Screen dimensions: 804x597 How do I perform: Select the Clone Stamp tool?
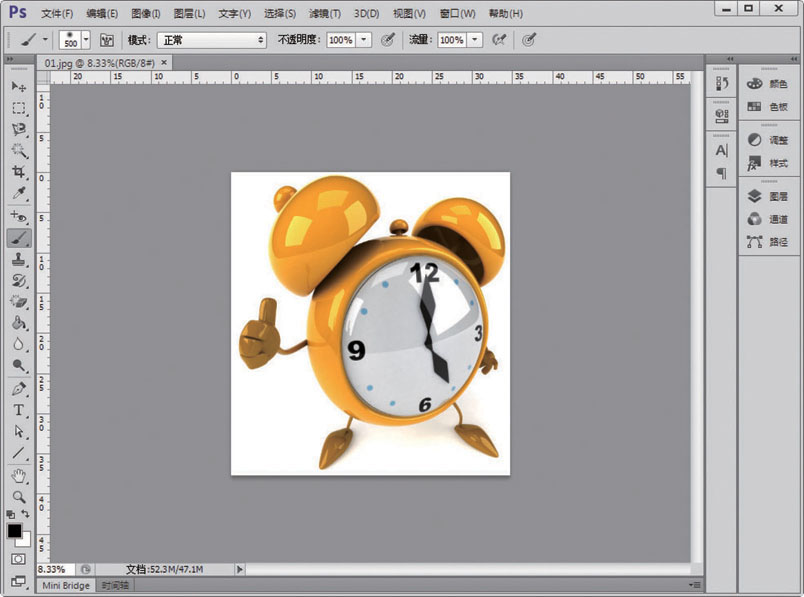click(x=18, y=259)
